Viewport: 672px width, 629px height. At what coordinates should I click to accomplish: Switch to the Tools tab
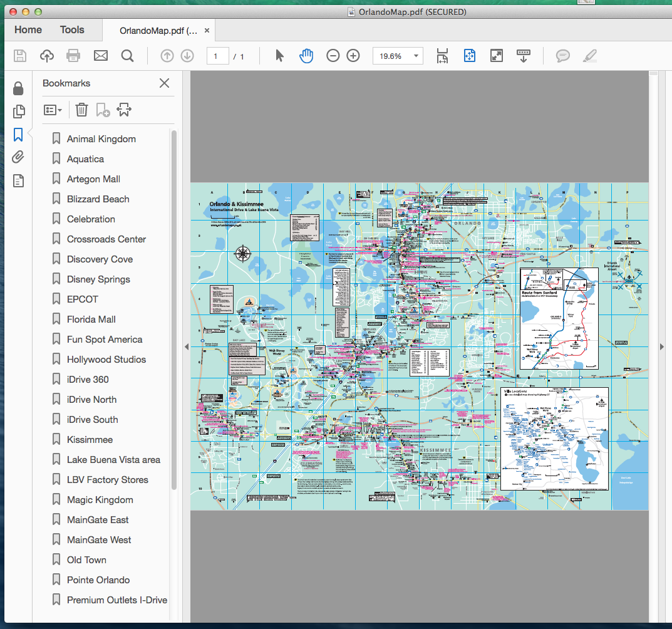[x=72, y=29]
